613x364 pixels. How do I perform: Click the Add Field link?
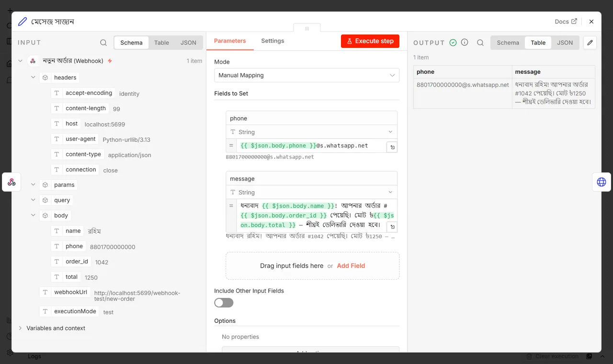(351, 265)
